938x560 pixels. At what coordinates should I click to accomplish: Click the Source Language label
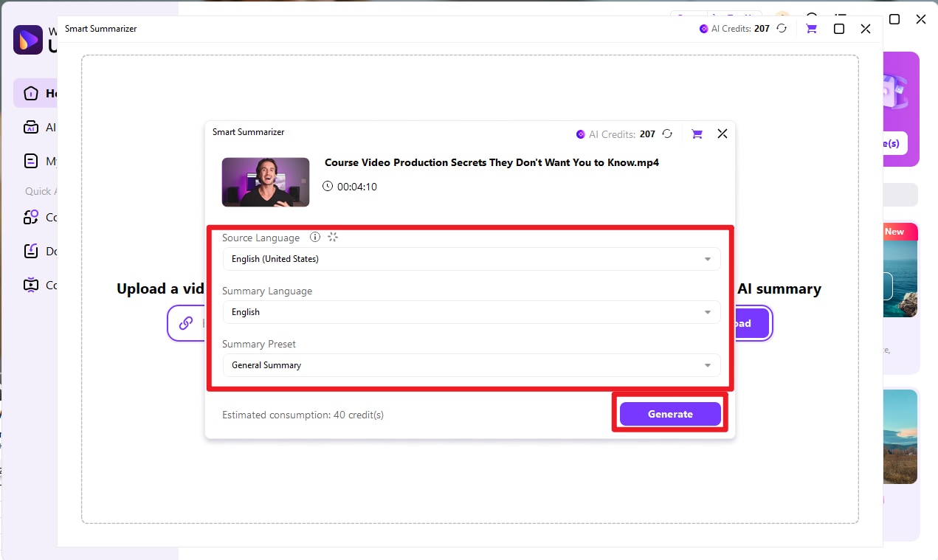tap(261, 238)
